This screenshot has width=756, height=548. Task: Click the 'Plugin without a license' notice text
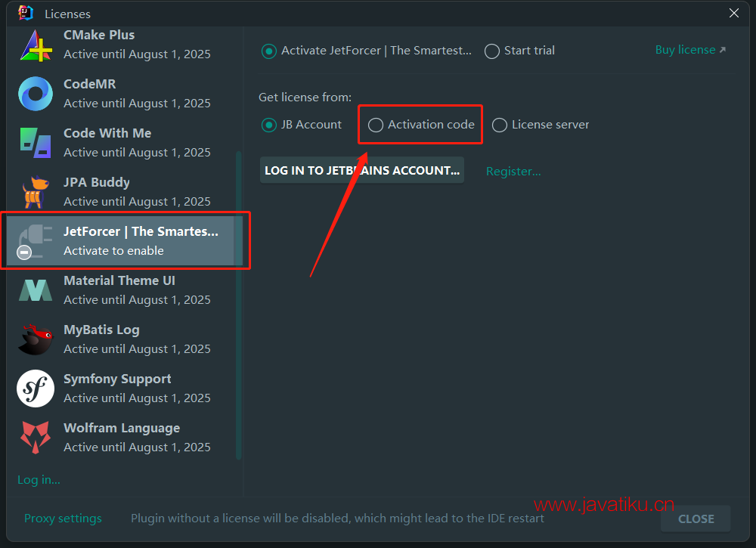click(x=337, y=518)
